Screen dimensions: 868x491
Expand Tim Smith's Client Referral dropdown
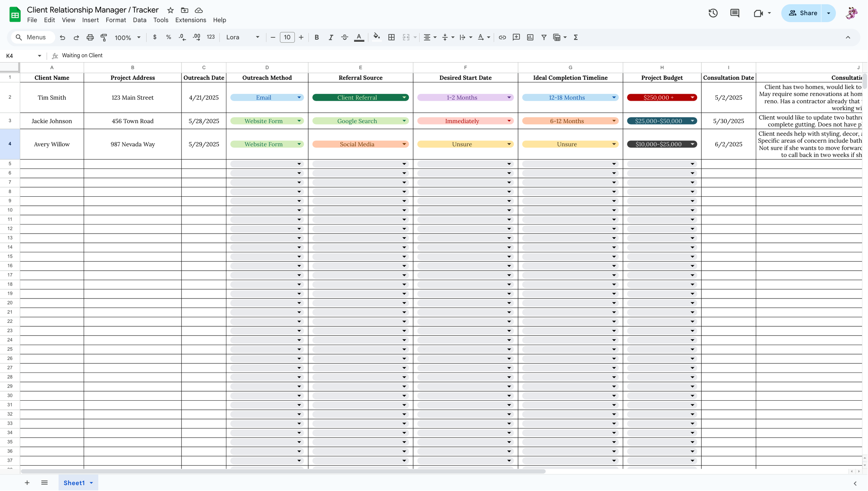tap(404, 98)
